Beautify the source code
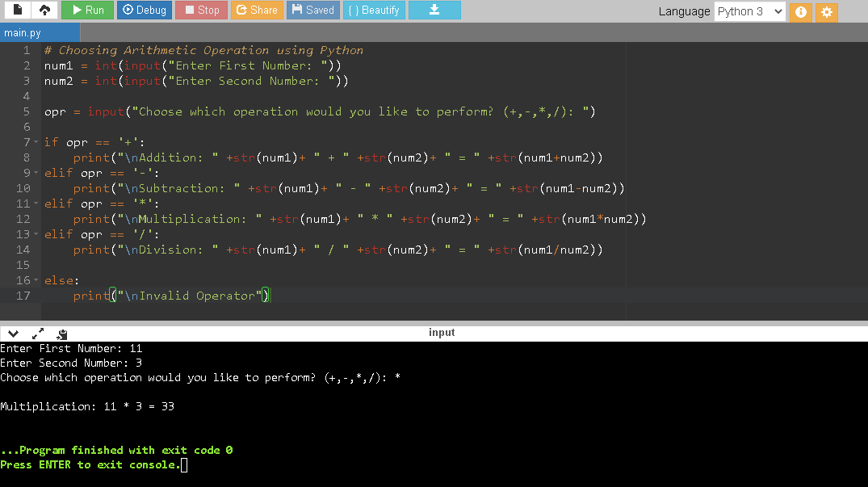The height and width of the screenshot is (487, 868). point(374,10)
